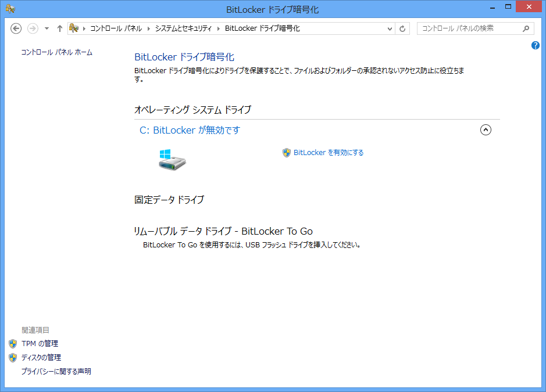Image resolution: width=546 pixels, height=392 pixels.
Task: Click the magnifier search icon
Action: [526, 28]
